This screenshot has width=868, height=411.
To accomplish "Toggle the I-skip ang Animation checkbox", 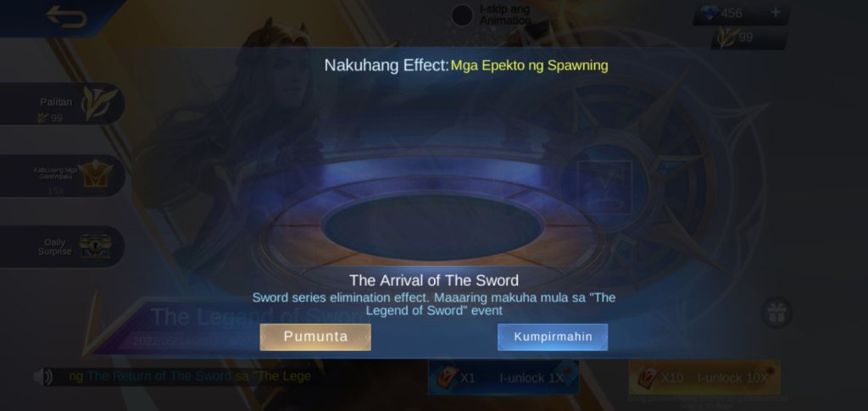I will 462,15.
